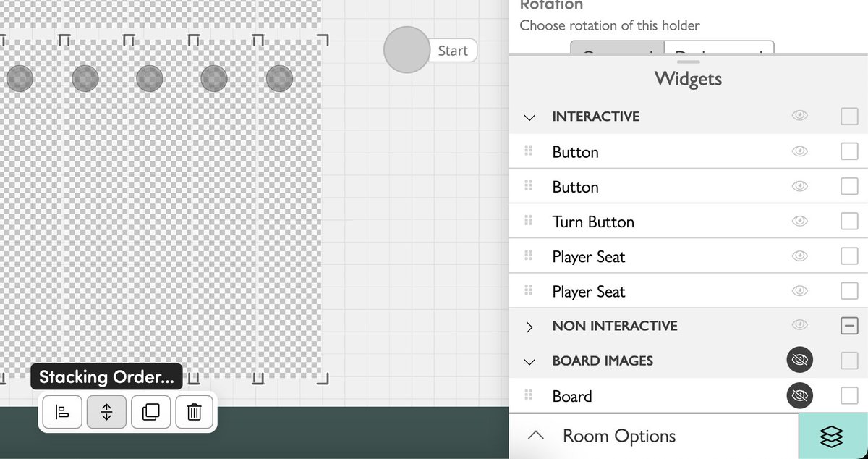
Task: Click the gray circle Start widget
Action: [x=407, y=50]
